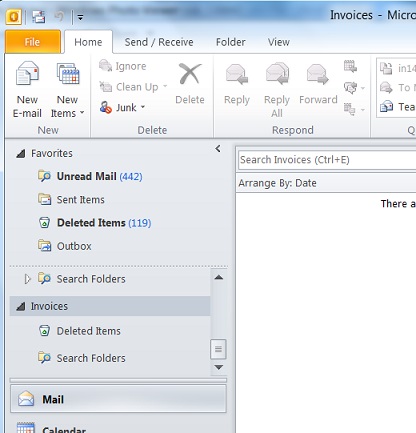Open the Send / Receive tab
Viewport: 416px width, 433px height.
click(x=159, y=42)
